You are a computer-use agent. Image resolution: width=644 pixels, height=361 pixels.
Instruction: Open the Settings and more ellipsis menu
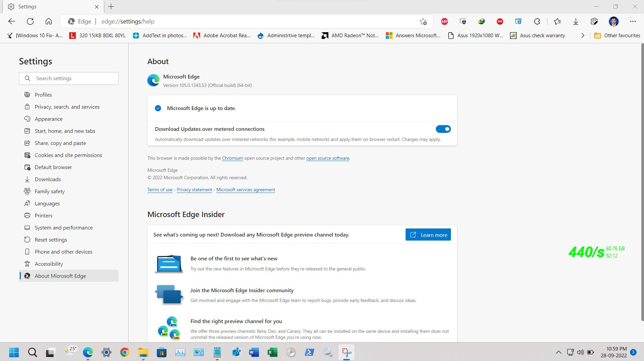click(633, 21)
